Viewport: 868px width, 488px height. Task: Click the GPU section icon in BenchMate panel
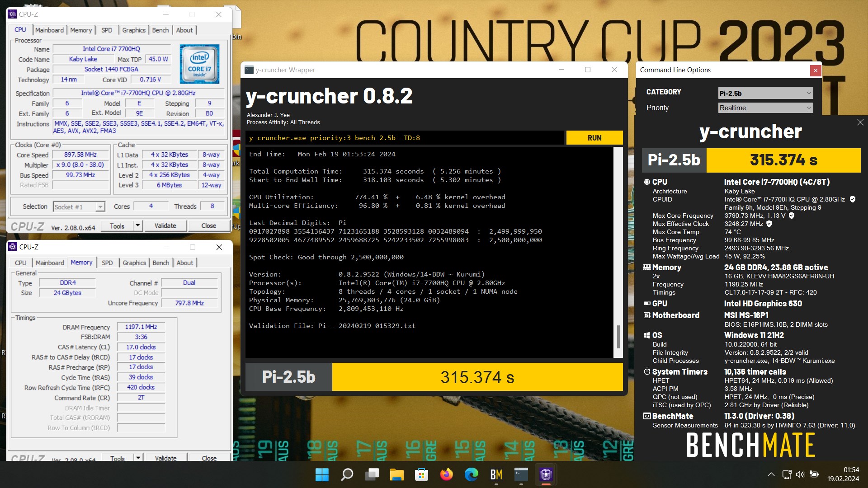click(647, 303)
